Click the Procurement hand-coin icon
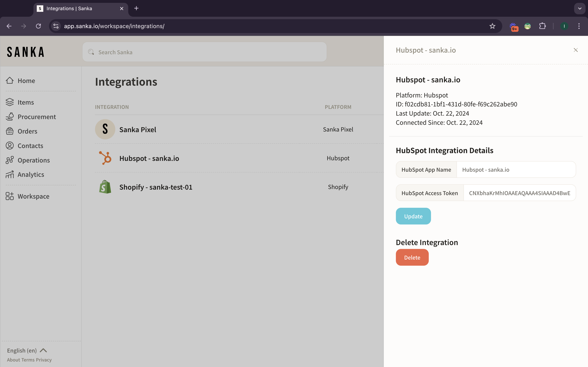Viewport: 588px width, 367px height. [x=10, y=117]
